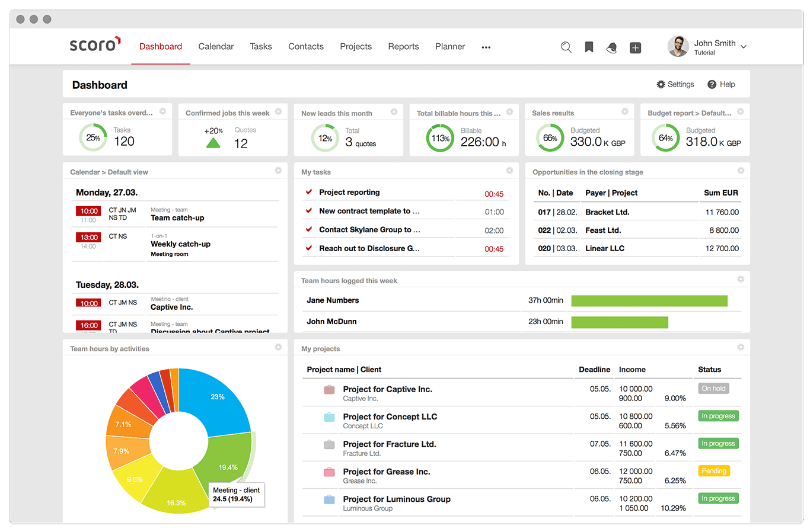Check off the Reach out to Disclosure task
The image size is (810, 532).
[x=309, y=248]
